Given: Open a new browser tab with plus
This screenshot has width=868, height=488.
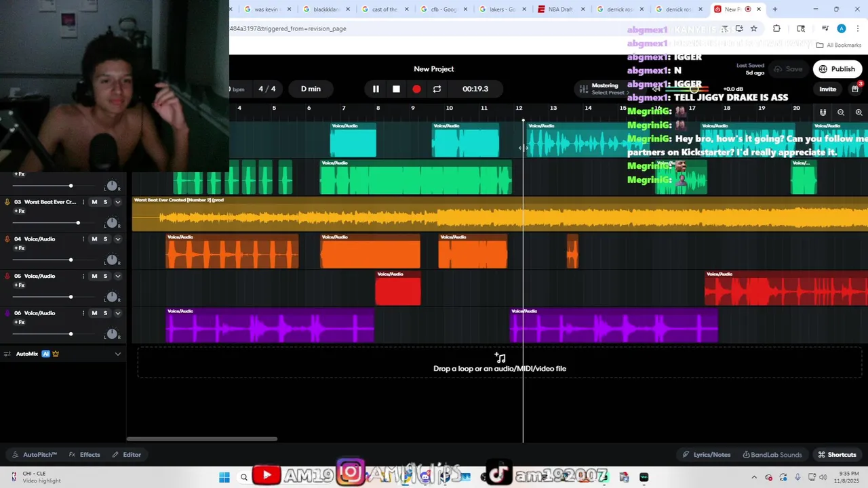Looking at the screenshot, I should (x=775, y=9).
